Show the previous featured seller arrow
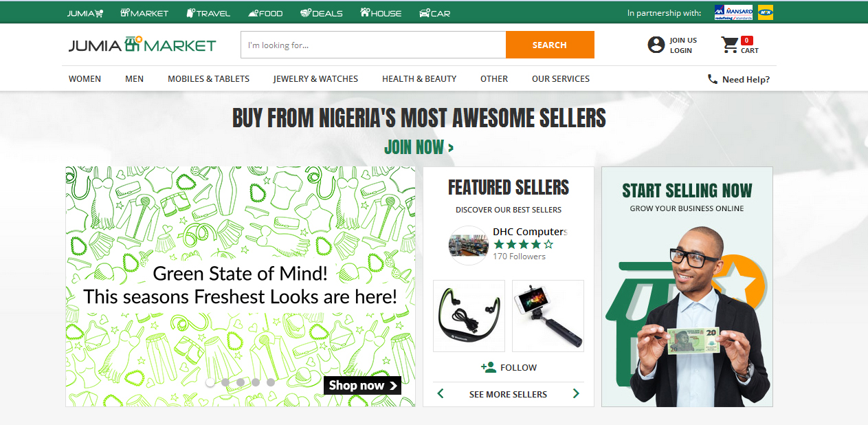 441,394
